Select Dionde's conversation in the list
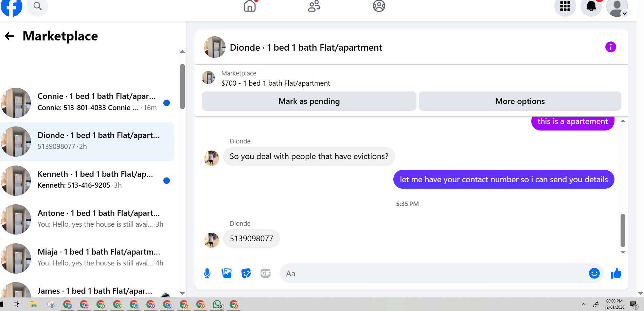This screenshot has height=311, width=644. click(87, 142)
